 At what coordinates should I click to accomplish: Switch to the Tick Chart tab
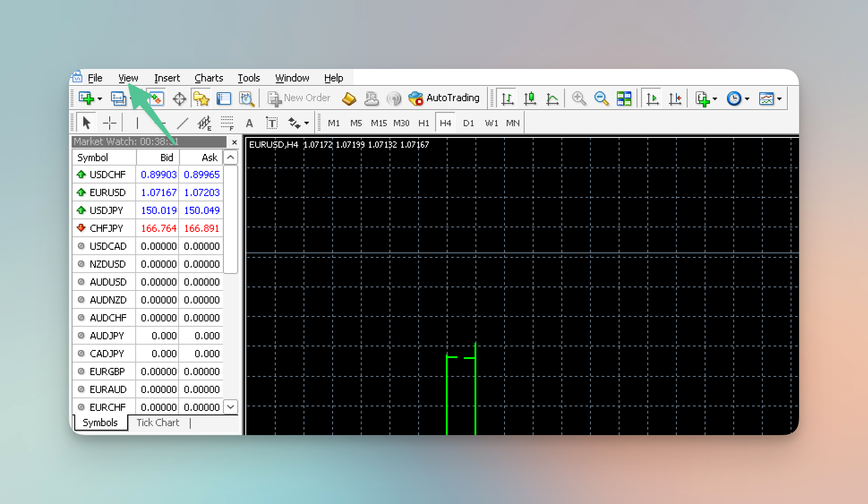pyautogui.click(x=158, y=423)
